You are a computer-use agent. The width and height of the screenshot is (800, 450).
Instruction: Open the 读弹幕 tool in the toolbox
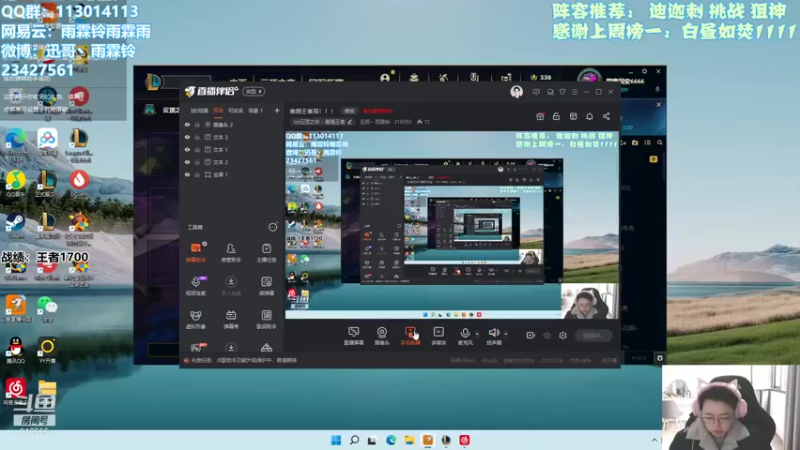(x=266, y=286)
